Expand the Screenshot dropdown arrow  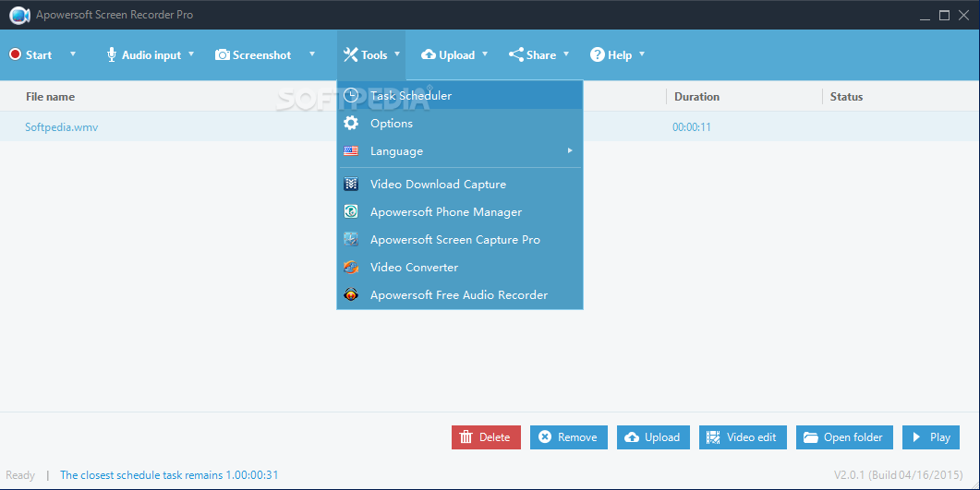pos(312,54)
